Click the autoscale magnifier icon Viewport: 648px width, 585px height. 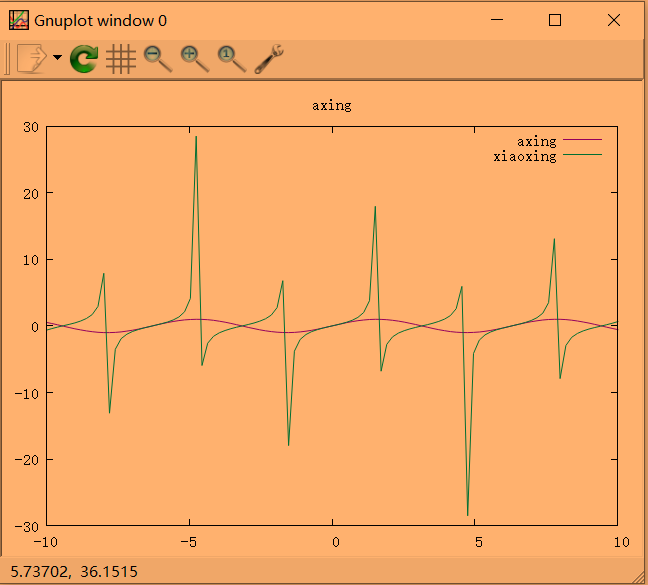(x=232, y=59)
